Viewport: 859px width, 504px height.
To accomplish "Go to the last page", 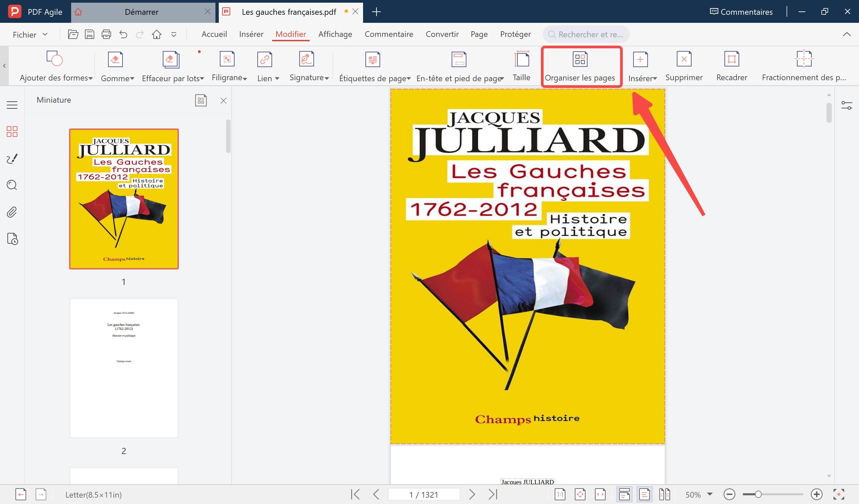I will click(x=493, y=494).
